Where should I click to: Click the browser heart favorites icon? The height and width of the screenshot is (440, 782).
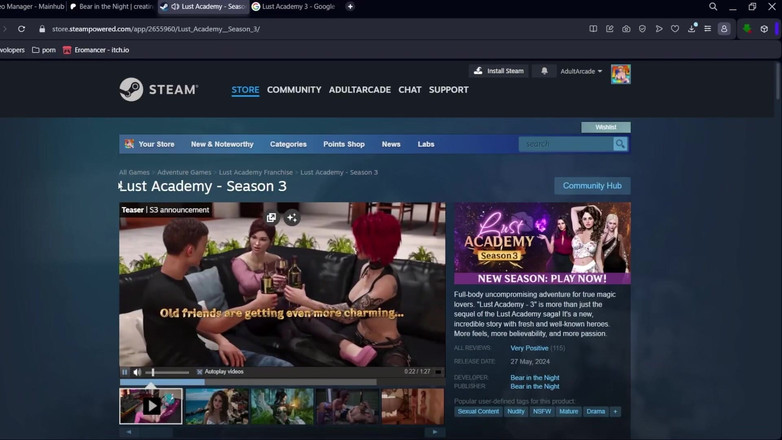coord(675,29)
